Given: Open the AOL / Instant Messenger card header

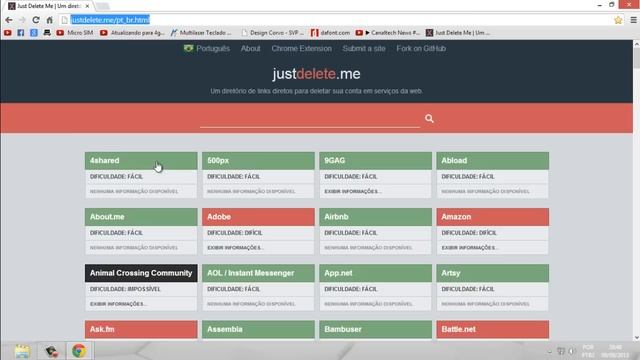Looking at the screenshot, I should [x=258, y=273].
